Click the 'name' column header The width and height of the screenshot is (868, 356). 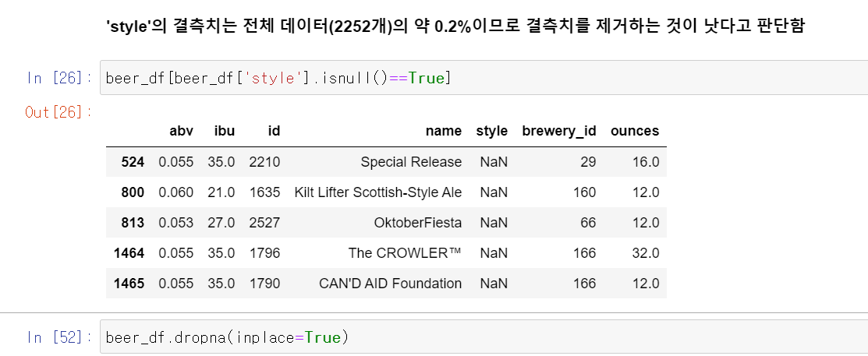point(444,131)
